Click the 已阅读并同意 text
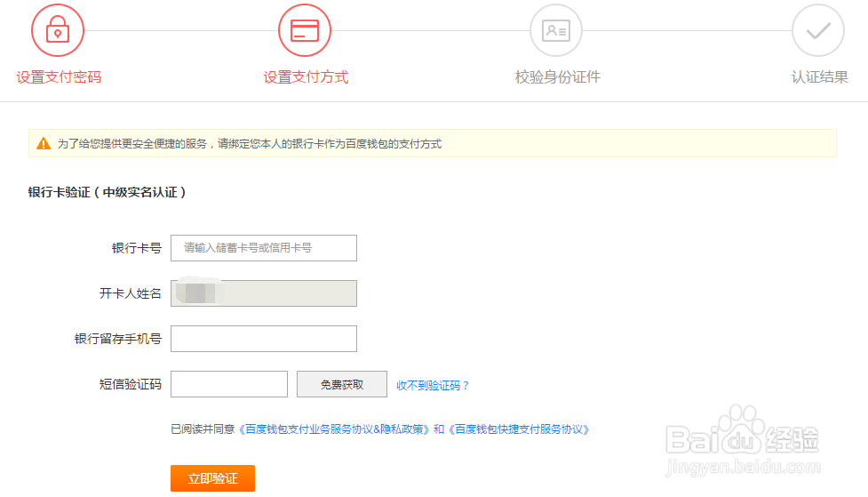Screen dimensions: 868x497 (203, 429)
